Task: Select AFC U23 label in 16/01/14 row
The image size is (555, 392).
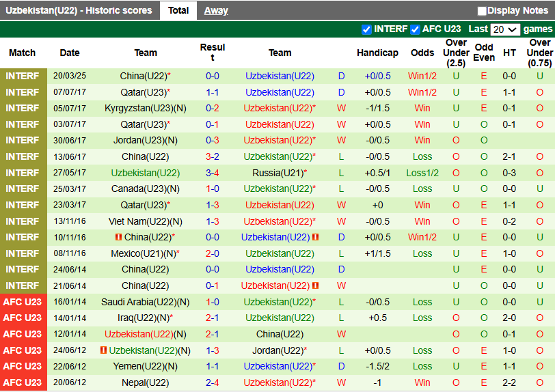Action: [x=23, y=302]
